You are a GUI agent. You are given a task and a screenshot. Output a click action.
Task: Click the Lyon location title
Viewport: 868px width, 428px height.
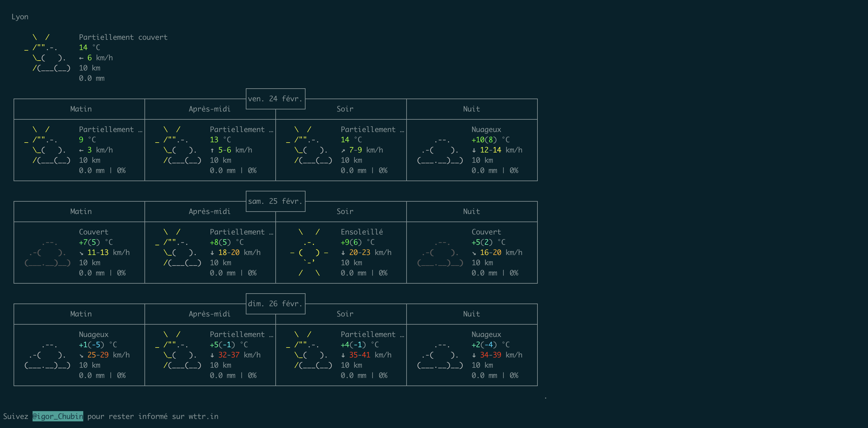click(20, 17)
